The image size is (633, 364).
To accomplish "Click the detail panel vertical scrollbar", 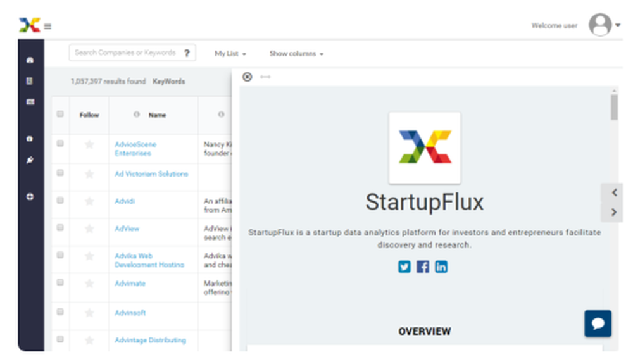I will [x=613, y=108].
